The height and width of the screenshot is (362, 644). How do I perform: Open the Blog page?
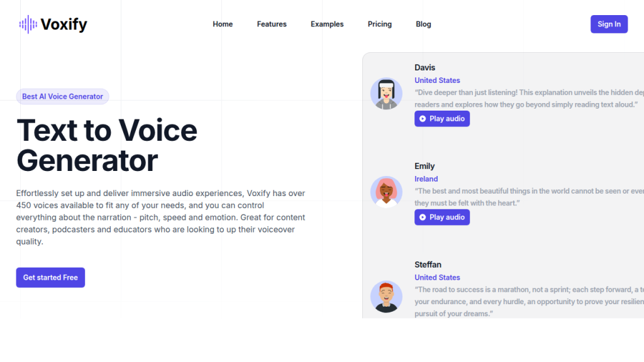click(x=423, y=24)
